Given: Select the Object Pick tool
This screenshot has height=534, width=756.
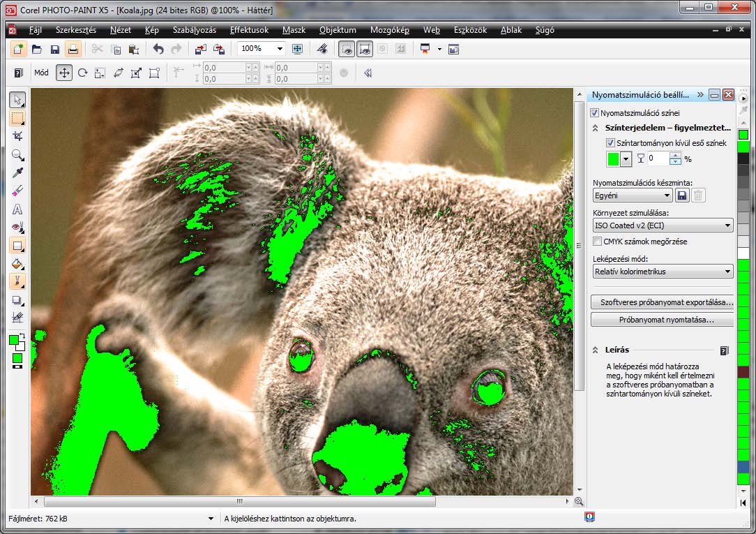Looking at the screenshot, I should (x=17, y=100).
